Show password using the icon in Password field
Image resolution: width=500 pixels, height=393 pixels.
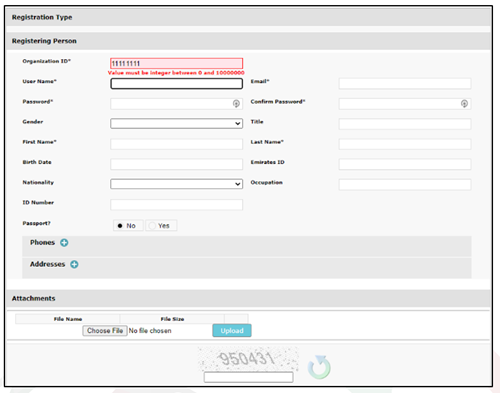236,104
